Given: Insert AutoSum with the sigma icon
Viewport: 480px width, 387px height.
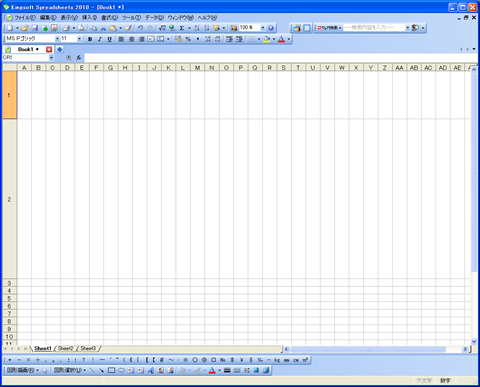Looking at the screenshot, I should (x=182, y=28).
